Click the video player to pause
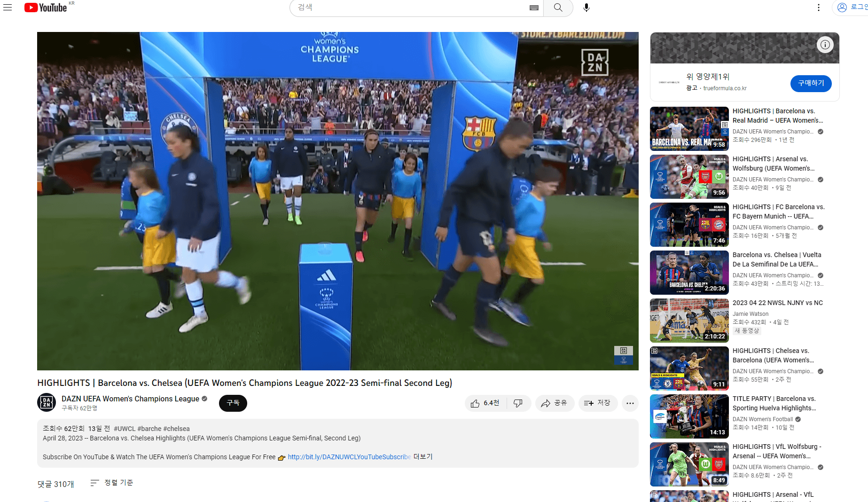This screenshot has height=502, width=868. pos(338,201)
